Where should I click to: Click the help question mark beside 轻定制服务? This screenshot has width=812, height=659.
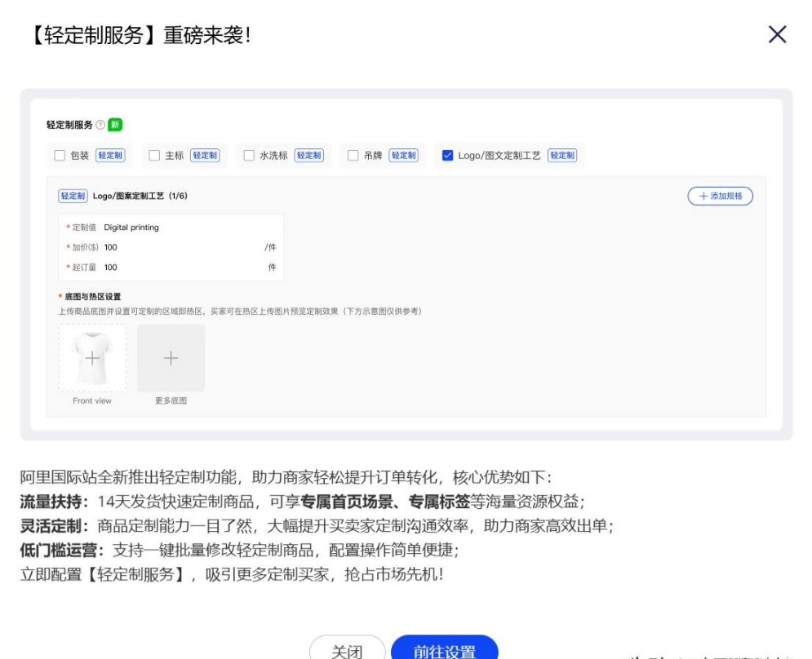(100, 125)
